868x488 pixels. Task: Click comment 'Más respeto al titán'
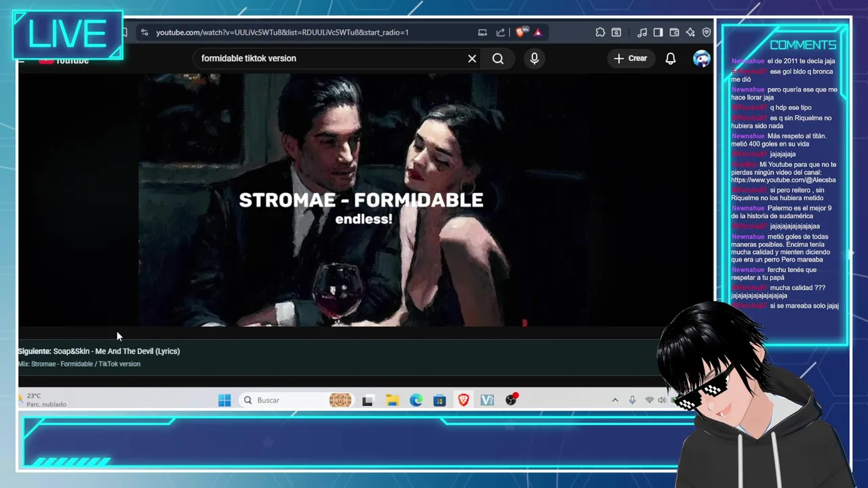tap(779, 140)
